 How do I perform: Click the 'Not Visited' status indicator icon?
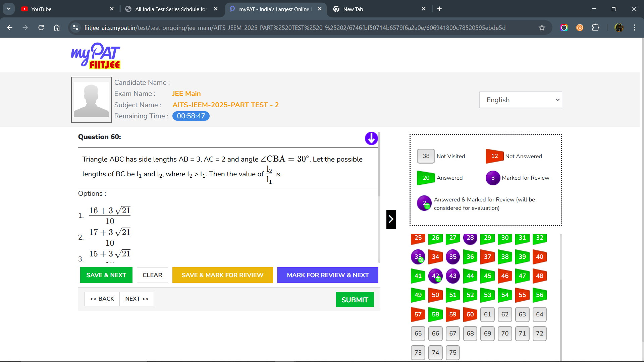click(426, 156)
